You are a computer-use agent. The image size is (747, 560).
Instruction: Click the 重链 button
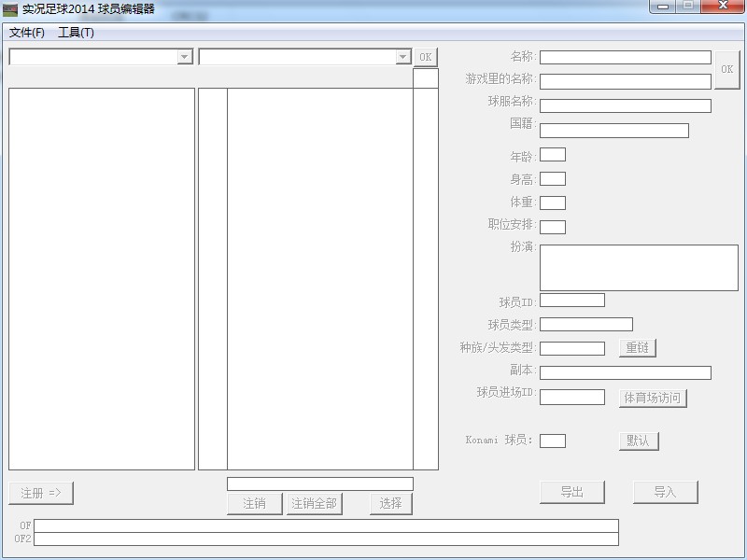[x=638, y=348]
